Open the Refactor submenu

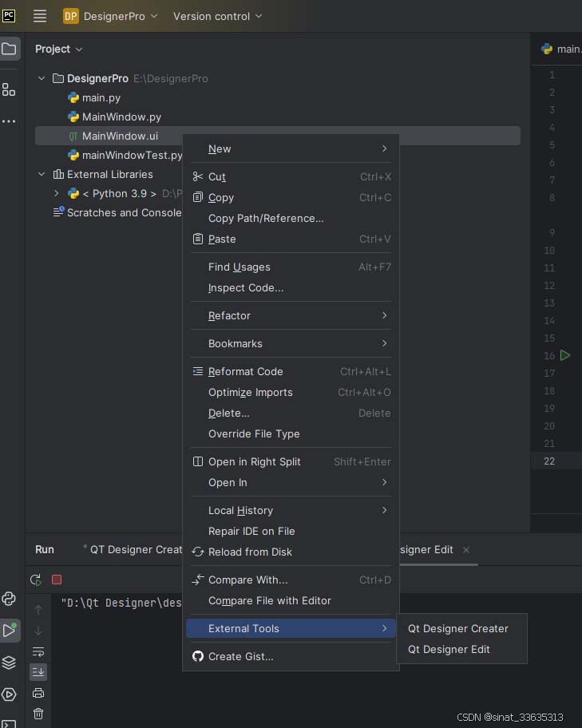pos(291,316)
